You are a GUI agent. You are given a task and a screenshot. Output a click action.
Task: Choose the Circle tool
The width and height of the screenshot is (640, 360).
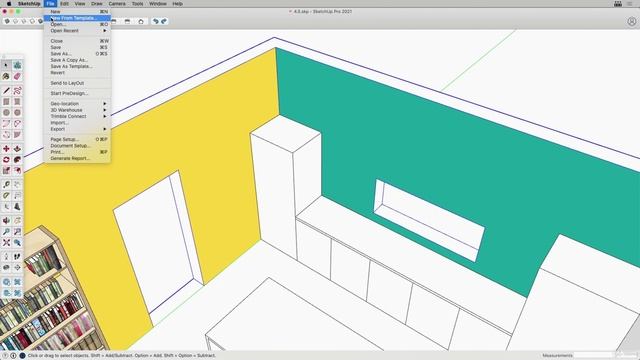point(6,113)
